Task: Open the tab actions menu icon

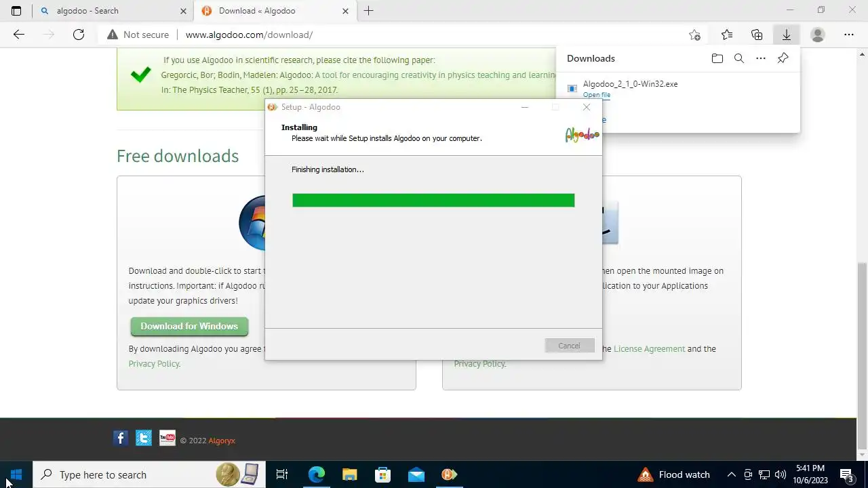Action: click(x=16, y=11)
